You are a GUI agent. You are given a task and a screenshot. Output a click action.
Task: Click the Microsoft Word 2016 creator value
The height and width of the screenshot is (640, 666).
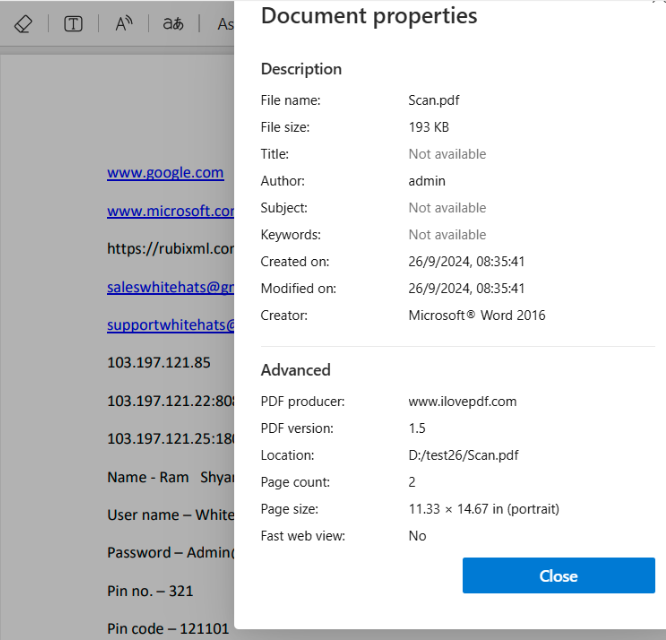point(477,315)
